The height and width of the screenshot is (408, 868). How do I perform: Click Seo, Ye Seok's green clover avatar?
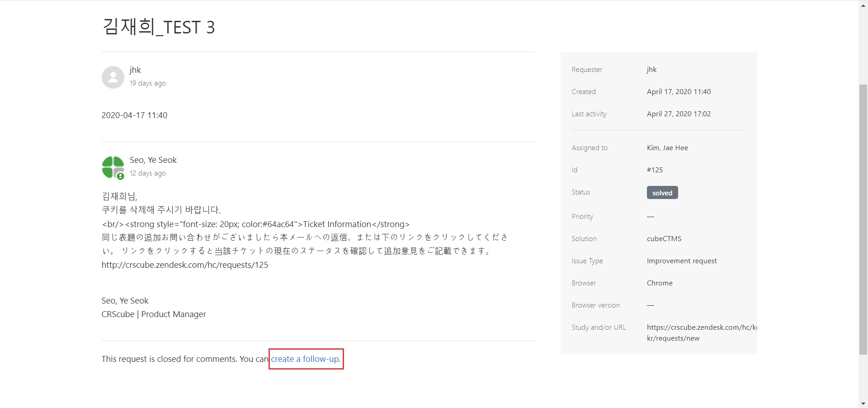(112, 166)
